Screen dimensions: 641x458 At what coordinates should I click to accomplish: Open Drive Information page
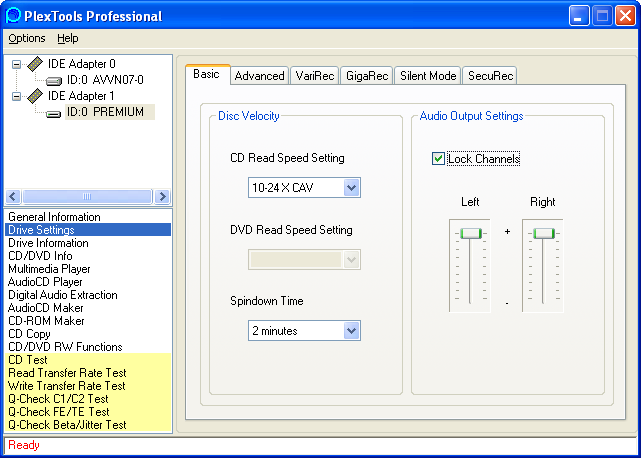point(88,243)
